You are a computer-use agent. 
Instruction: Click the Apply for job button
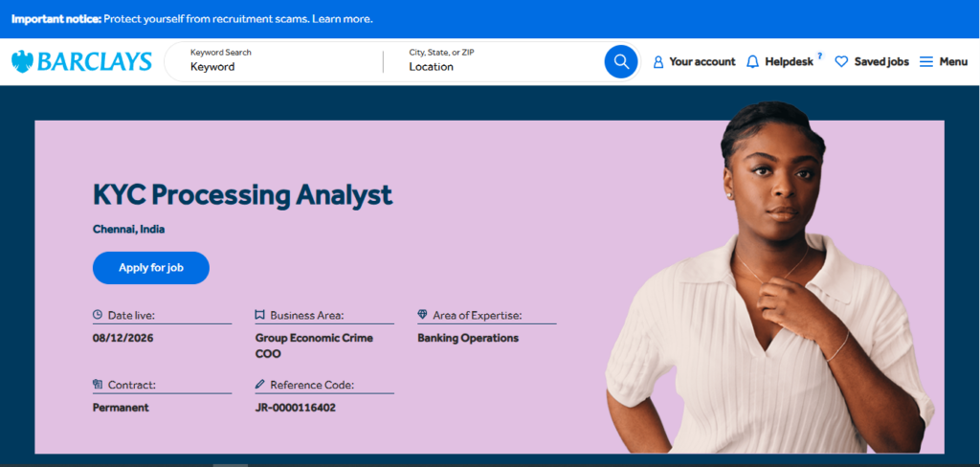coord(150,268)
